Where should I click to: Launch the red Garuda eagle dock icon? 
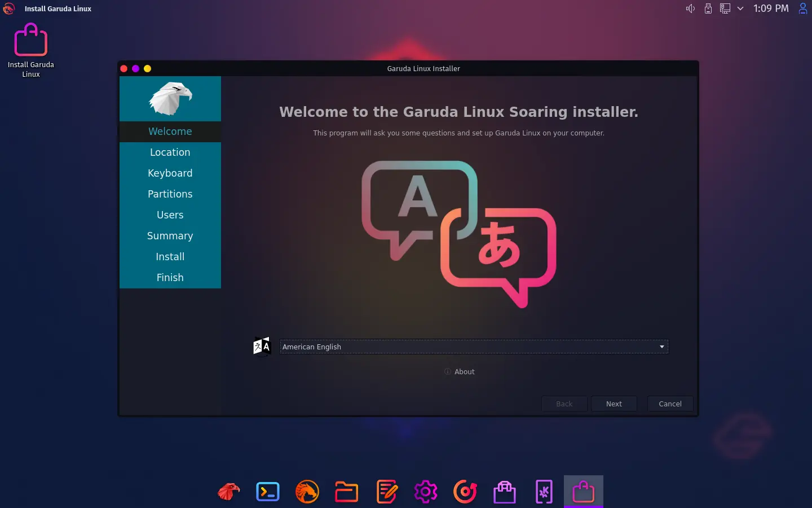point(228,492)
